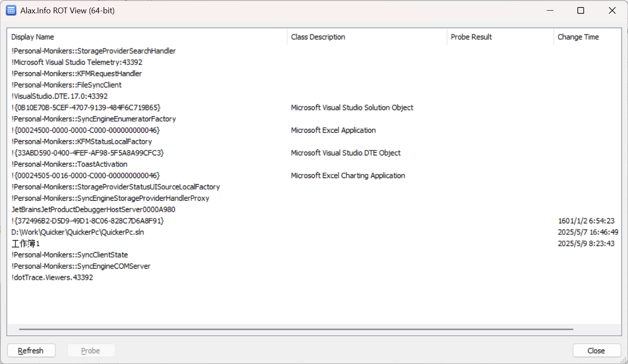
Task: Maximize the ROT View window
Action: coord(581,11)
